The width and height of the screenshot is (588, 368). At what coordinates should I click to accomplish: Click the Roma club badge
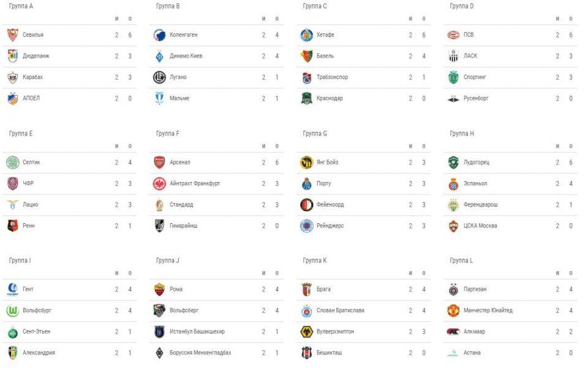(160, 289)
